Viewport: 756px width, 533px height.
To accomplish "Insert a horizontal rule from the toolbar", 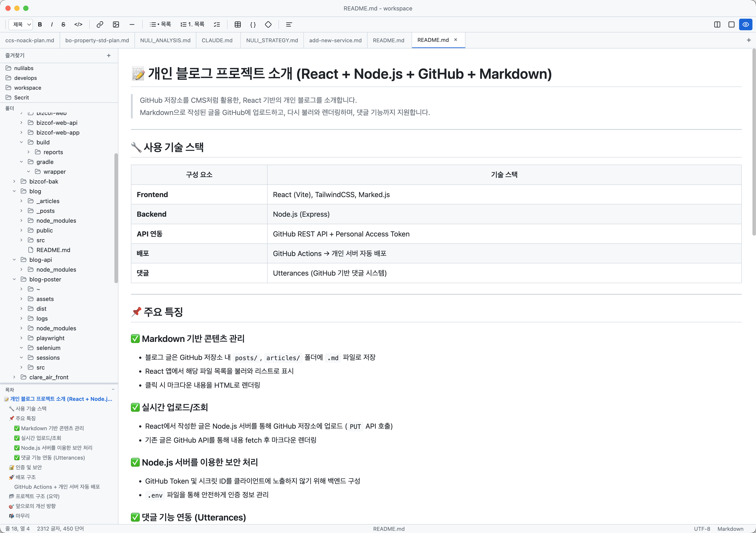I will click(132, 24).
